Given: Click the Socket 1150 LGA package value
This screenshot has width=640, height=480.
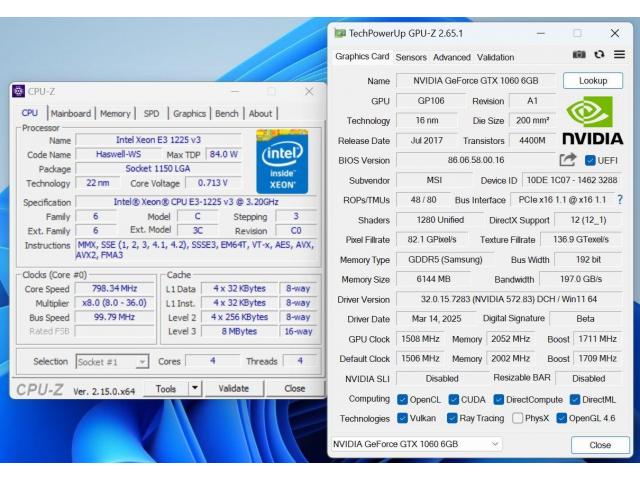Looking at the screenshot, I should point(158,169).
